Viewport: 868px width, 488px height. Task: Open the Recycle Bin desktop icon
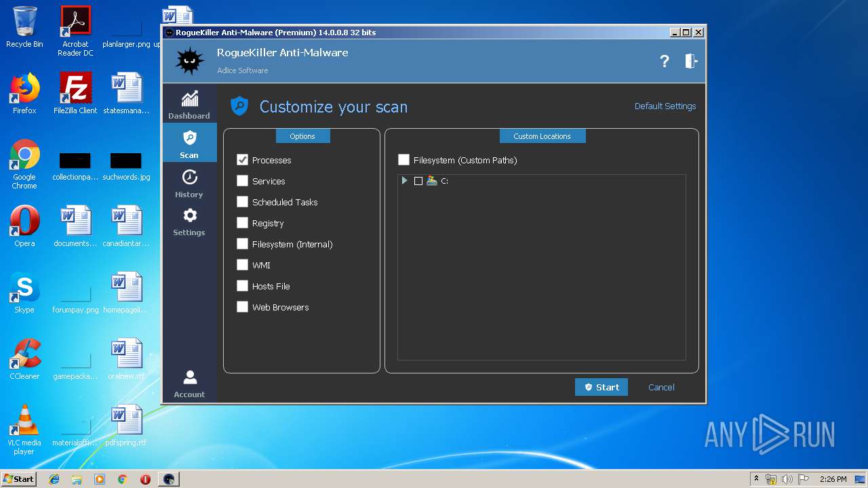click(24, 27)
